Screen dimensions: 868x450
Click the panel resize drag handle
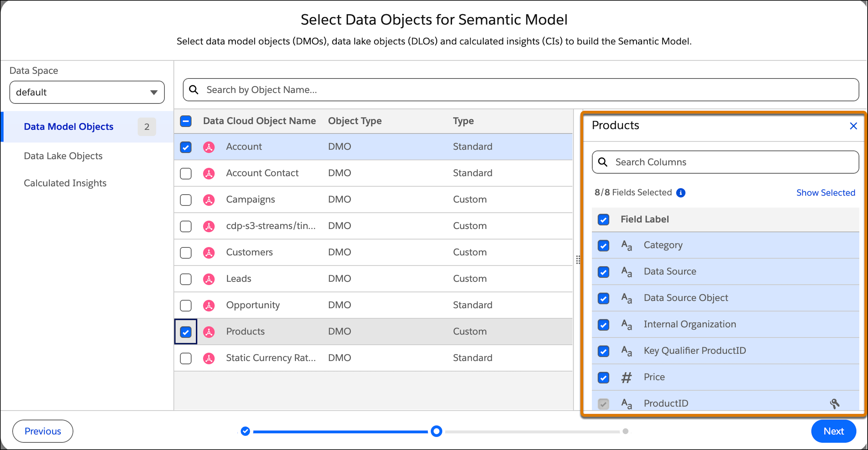(578, 259)
